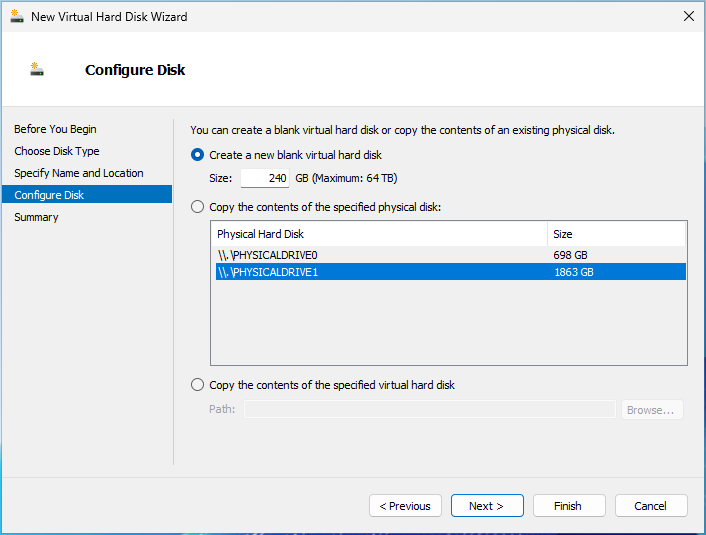Go to the Before You Begin step
Screen dimensions: 706x535
[55, 129]
